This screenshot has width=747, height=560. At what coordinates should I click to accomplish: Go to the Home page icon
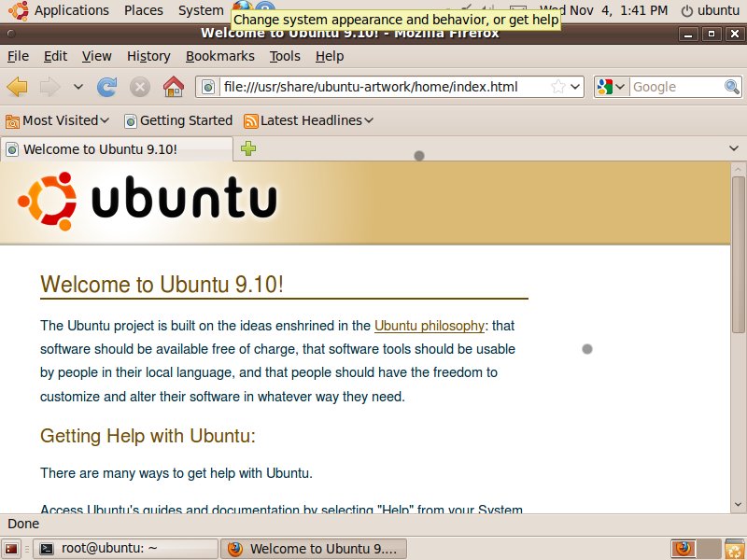[174, 87]
